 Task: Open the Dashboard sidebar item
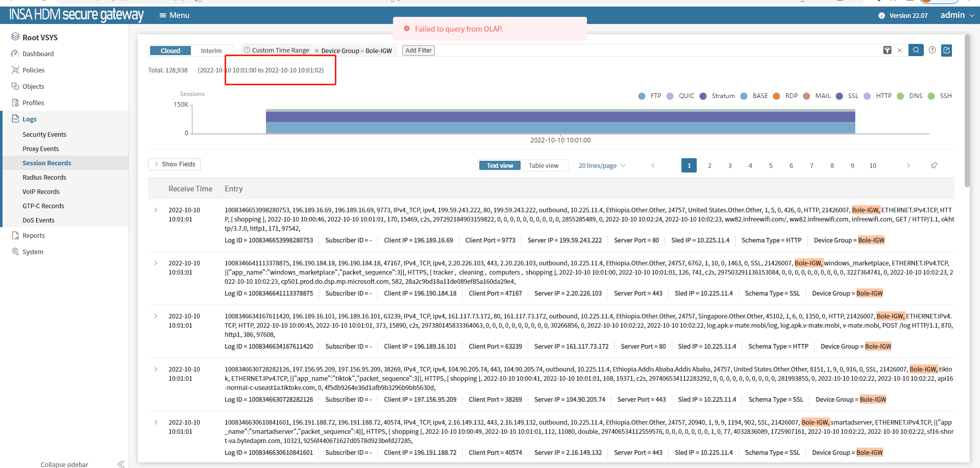(38, 54)
